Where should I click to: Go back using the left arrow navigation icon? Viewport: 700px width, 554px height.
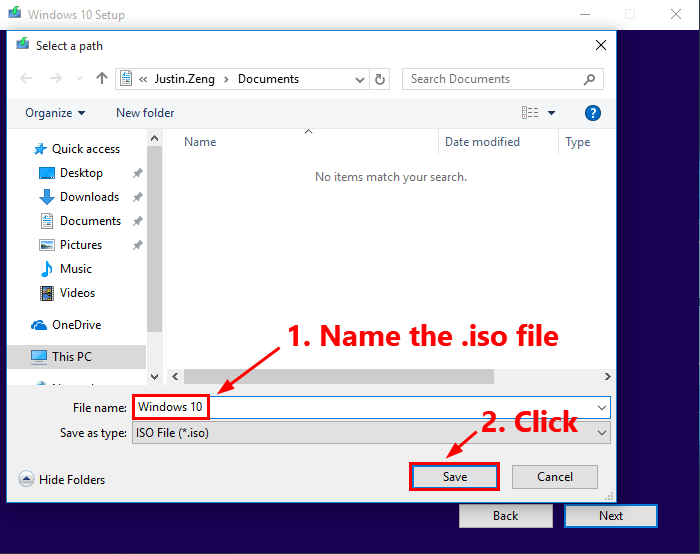pos(26,79)
